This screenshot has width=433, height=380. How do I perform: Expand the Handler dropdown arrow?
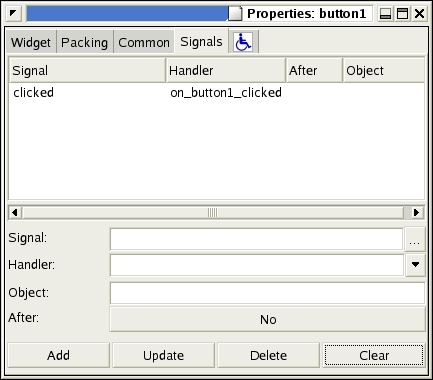415,265
